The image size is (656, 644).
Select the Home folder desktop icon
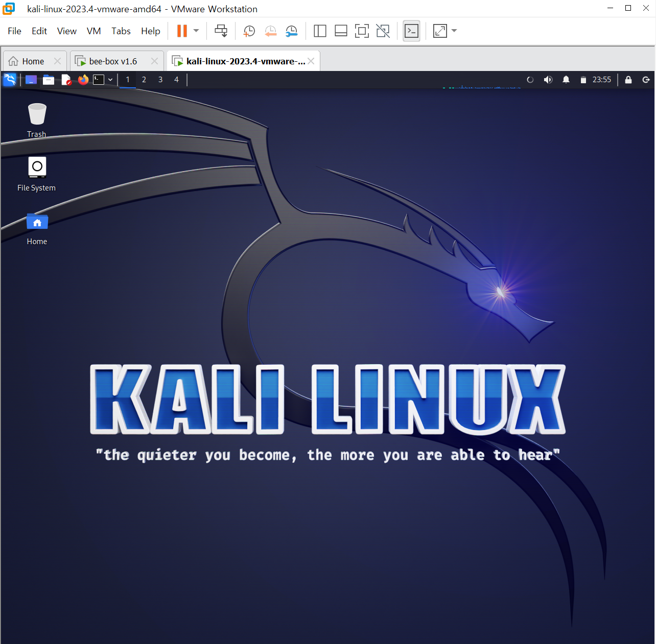pos(37,230)
